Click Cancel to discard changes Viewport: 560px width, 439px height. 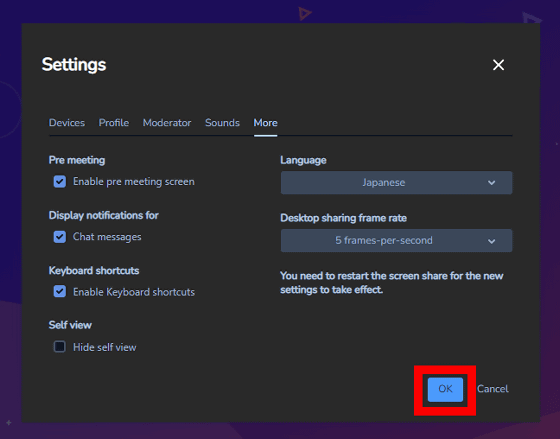(x=493, y=389)
